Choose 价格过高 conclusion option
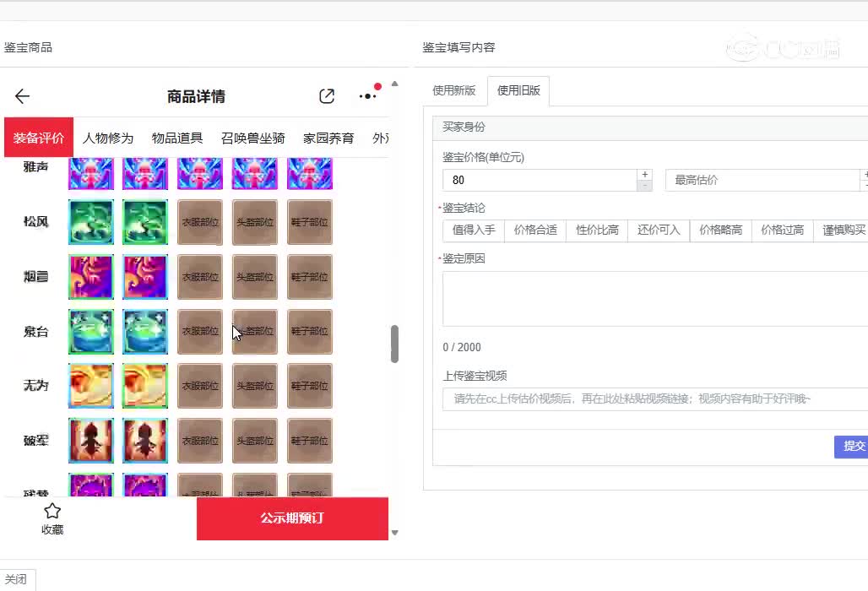This screenshot has height=591, width=868. pyautogui.click(x=782, y=230)
